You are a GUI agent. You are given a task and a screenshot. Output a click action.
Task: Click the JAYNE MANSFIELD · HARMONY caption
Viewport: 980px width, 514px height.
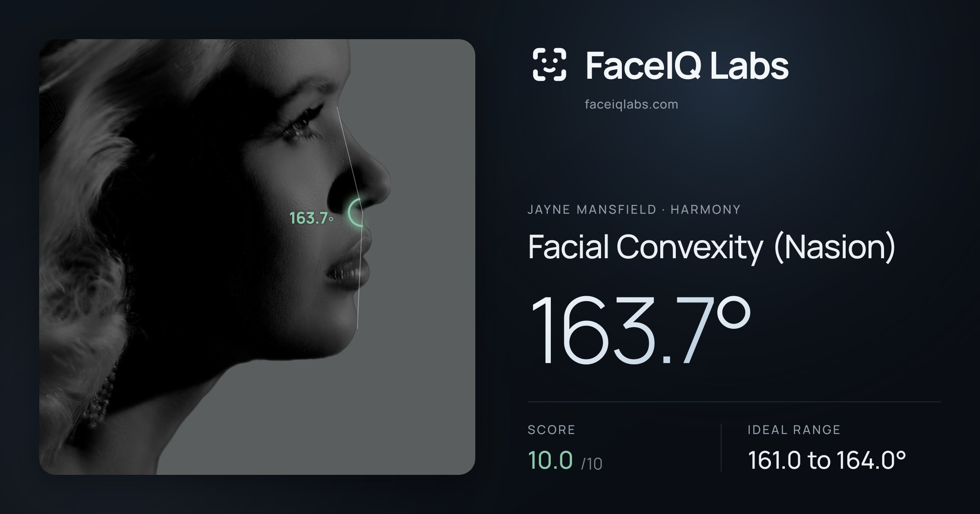(634, 210)
